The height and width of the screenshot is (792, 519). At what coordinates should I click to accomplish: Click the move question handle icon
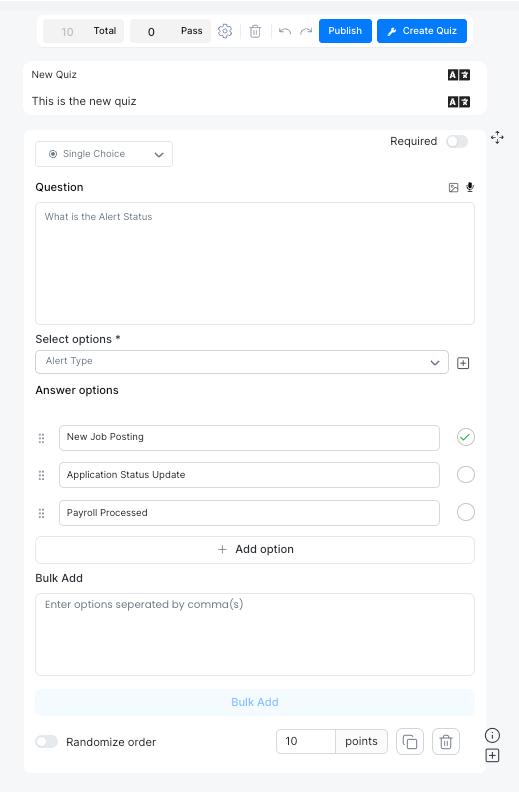[x=497, y=137]
